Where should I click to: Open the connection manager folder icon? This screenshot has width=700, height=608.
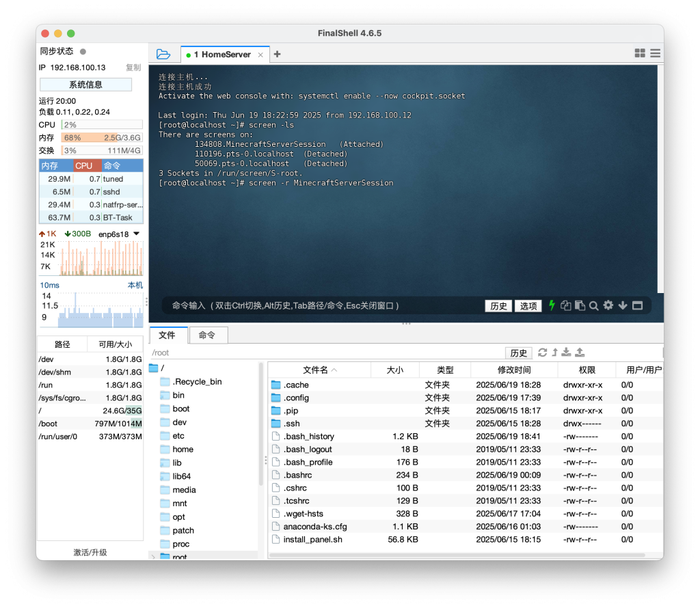pos(163,54)
